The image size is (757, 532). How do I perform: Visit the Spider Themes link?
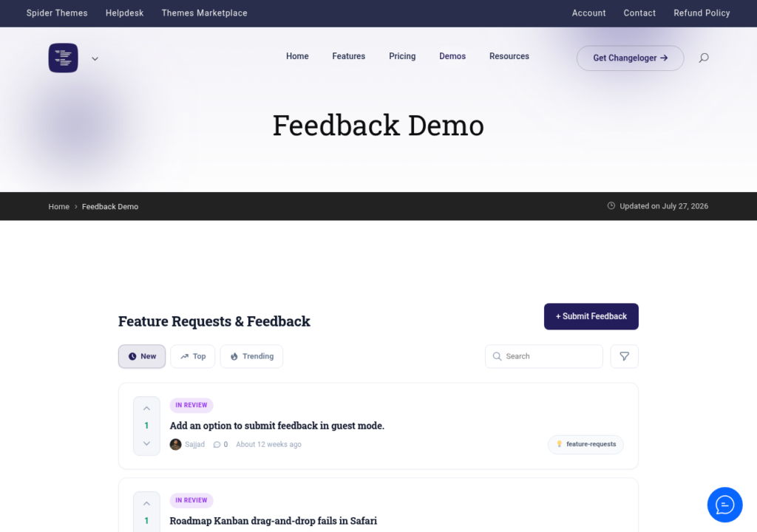tap(57, 13)
